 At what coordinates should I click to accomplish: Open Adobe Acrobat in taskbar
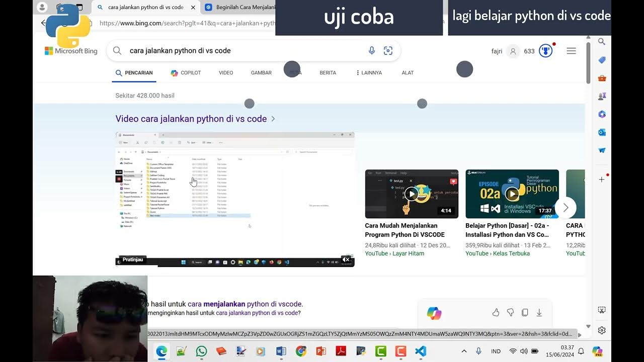point(341,351)
